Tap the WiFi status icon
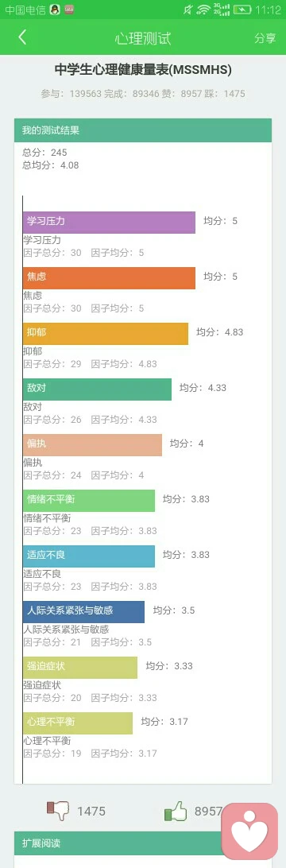Viewport: 286px width, 868px height. click(x=203, y=10)
